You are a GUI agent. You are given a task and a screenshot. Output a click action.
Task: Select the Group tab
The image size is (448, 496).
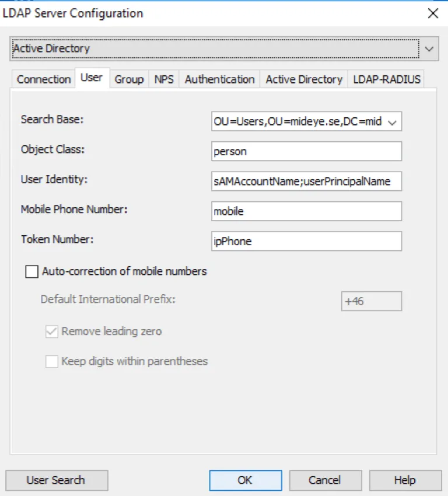(129, 79)
